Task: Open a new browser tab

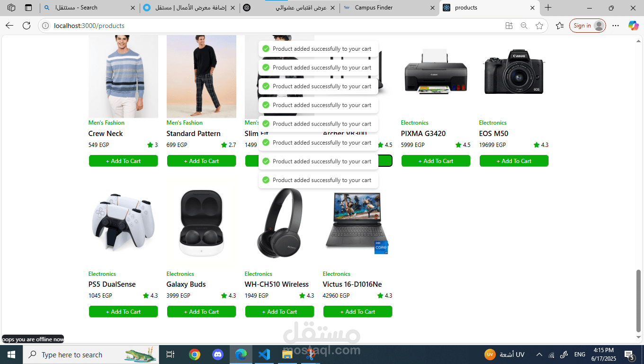Action: point(548,8)
